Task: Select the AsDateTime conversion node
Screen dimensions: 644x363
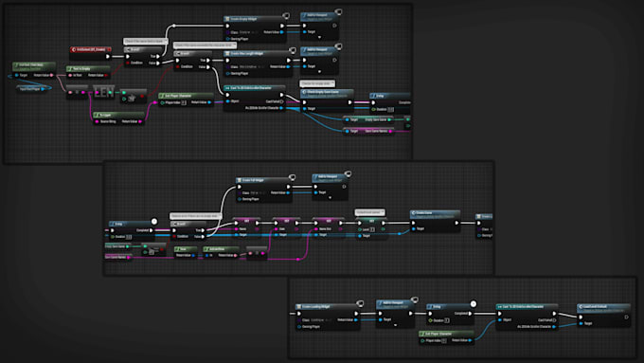Action: (221, 252)
